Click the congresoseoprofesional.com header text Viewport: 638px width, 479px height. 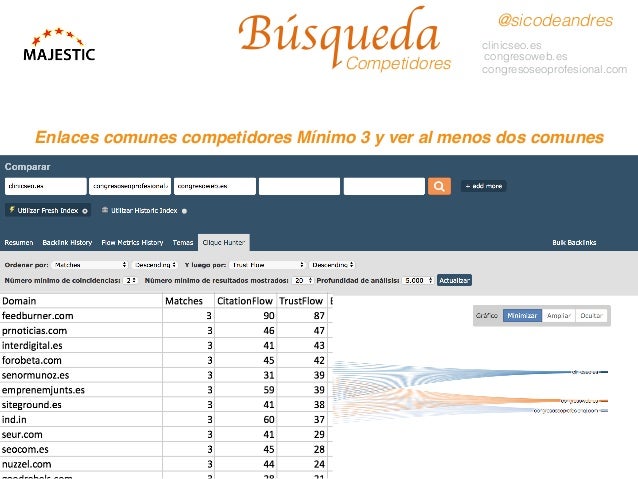(x=555, y=70)
